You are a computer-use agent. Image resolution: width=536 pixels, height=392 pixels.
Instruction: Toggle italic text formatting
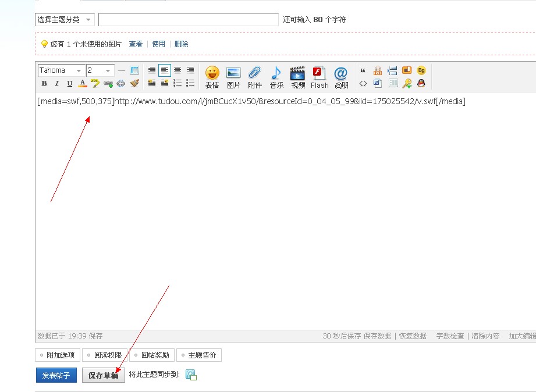(x=57, y=83)
